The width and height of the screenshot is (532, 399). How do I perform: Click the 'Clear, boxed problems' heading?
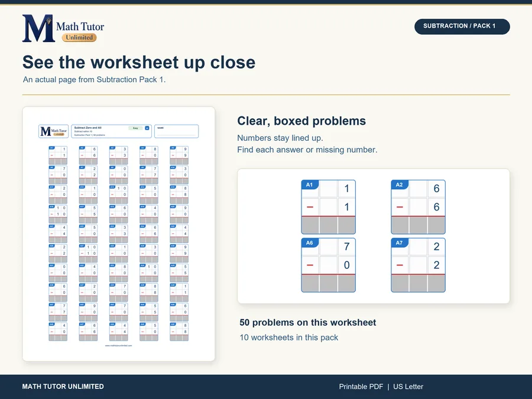click(301, 121)
